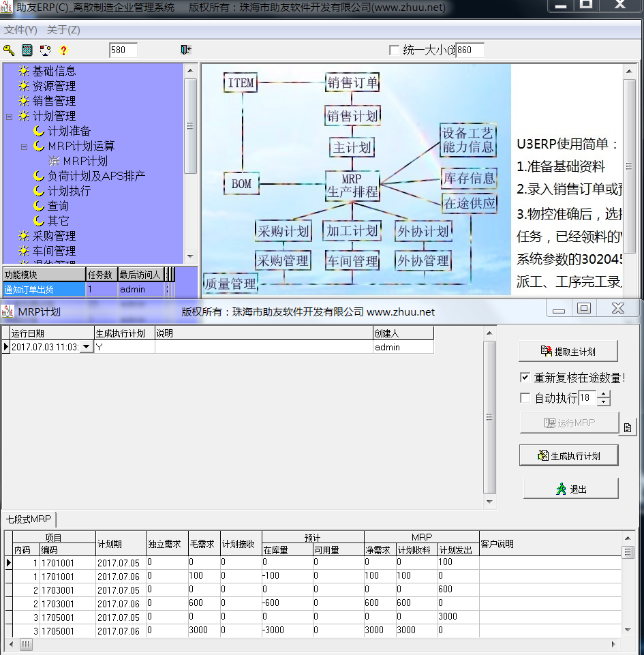The image size is (644, 655).
Task: Open the 采购管理 module in tree
Action: click(54, 236)
